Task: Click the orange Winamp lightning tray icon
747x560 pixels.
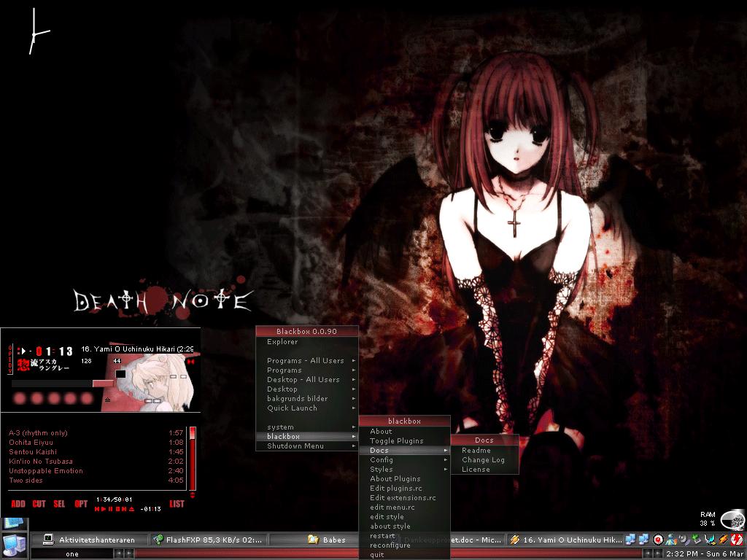Action: tap(723, 540)
